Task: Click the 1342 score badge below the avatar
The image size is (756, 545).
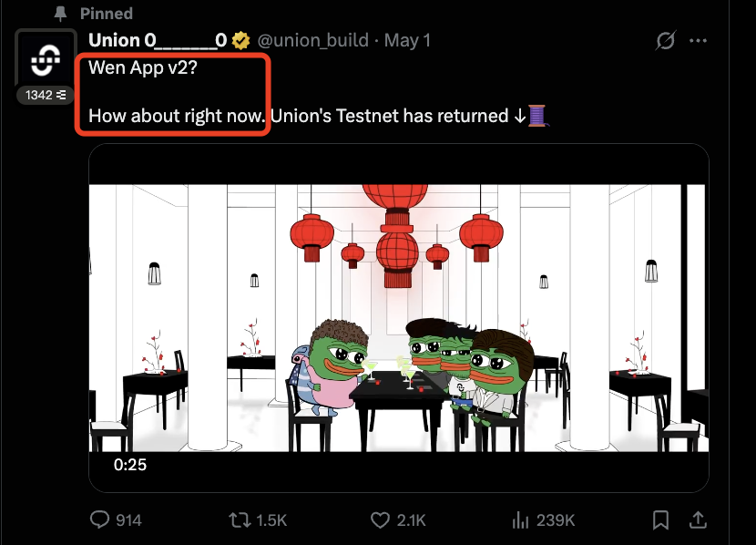Action: (46, 95)
